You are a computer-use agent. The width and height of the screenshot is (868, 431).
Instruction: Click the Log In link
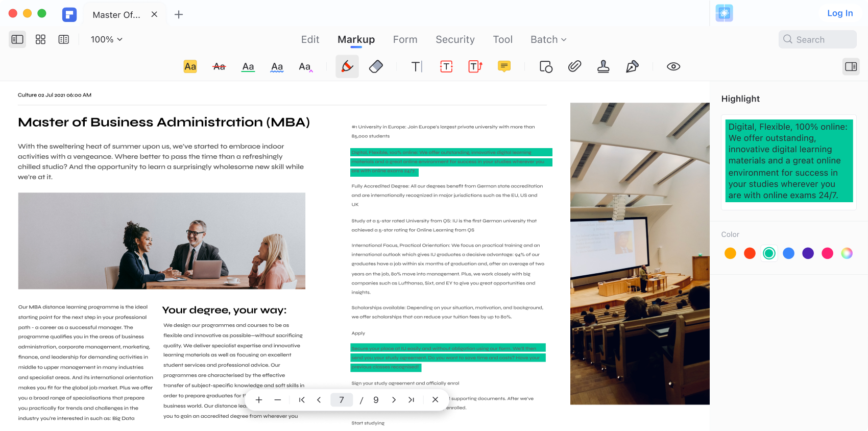pos(840,13)
